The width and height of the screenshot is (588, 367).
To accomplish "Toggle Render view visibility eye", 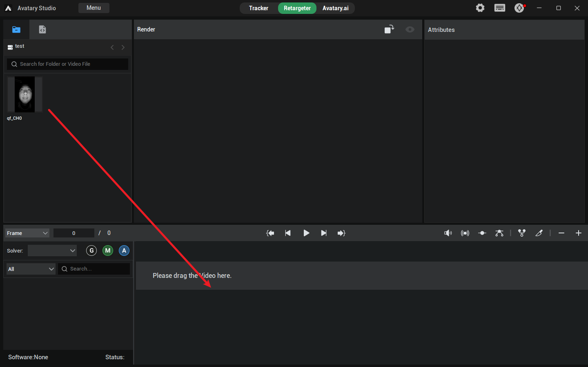I will pos(410,29).
